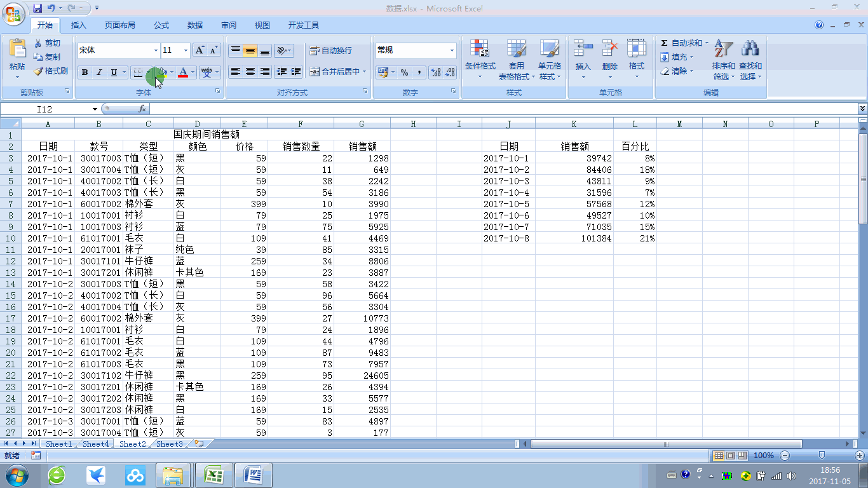Open 单元格样式 cell styles gallery
The width and height of the screenshot is (868, 488).
pyautogui.click(x=550, y=60)
